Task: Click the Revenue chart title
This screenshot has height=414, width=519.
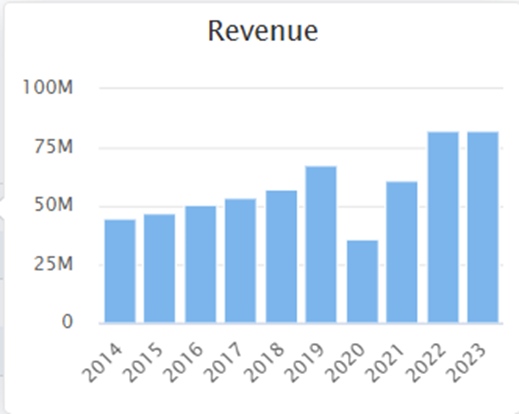Action: [263, 31]
